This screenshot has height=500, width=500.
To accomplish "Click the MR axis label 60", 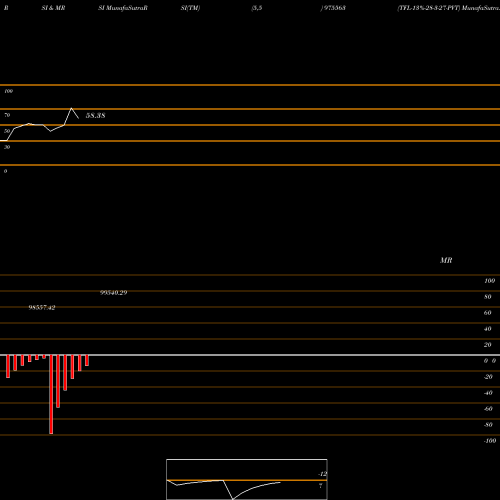I will (x=488, y=313).
